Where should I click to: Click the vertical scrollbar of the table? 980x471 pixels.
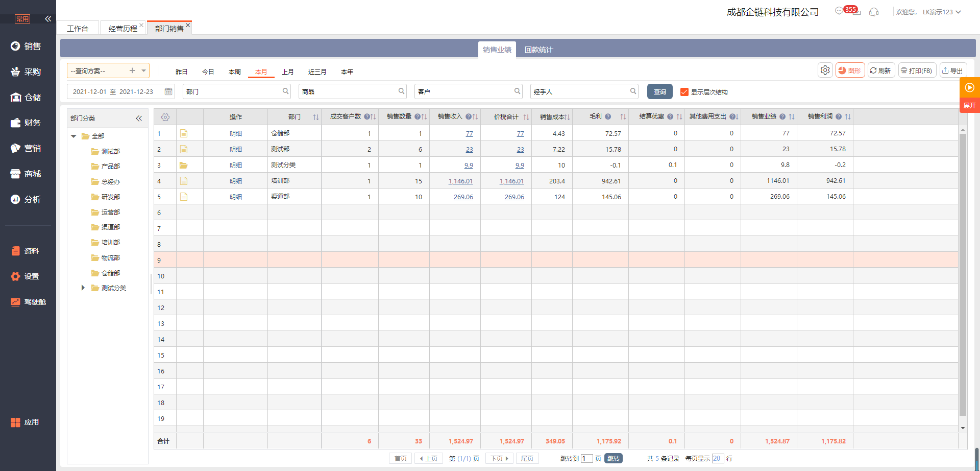click(963, 276)
